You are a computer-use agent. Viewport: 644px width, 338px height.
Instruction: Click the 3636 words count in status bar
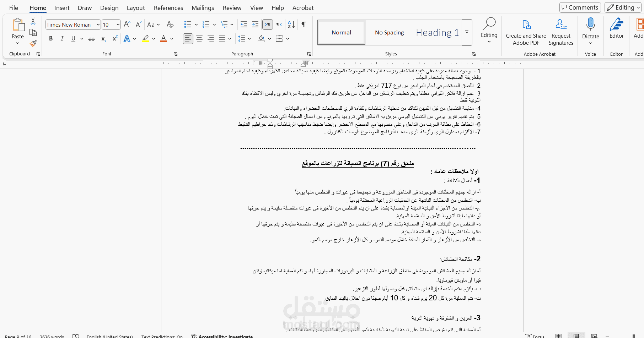pos(52,336)
